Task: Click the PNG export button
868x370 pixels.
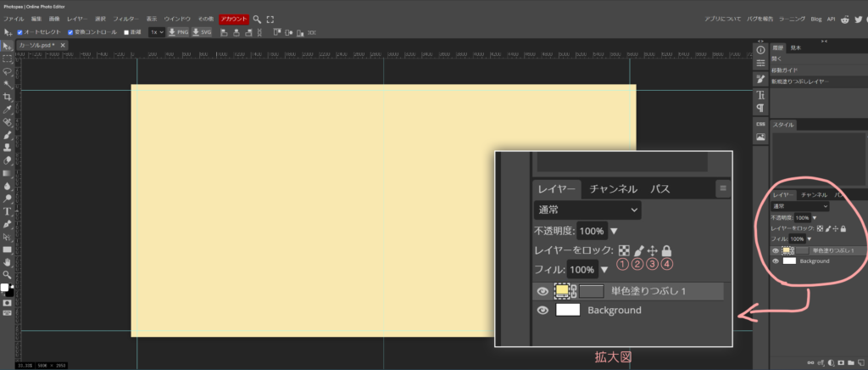Action: pos(178,32)
